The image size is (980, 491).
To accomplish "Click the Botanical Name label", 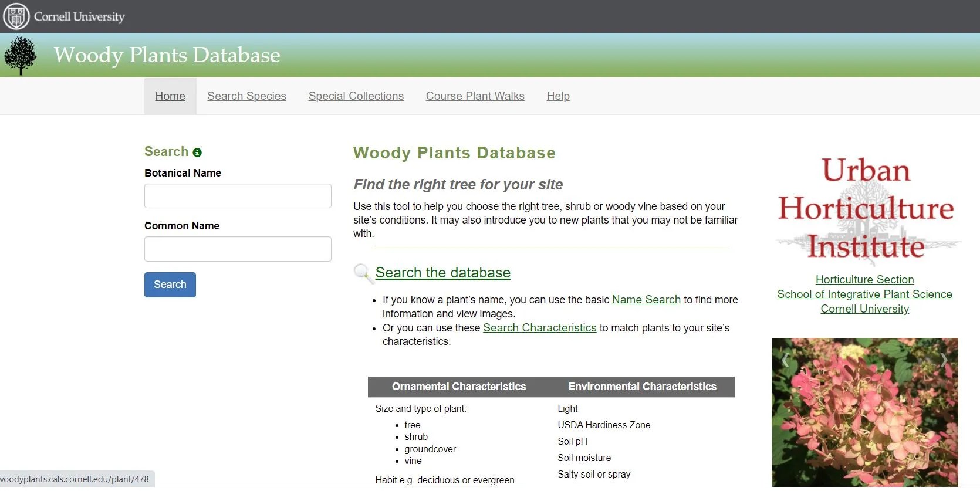I will click(x=183, y=173).
